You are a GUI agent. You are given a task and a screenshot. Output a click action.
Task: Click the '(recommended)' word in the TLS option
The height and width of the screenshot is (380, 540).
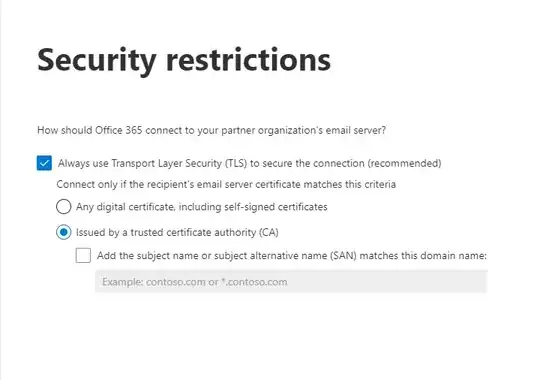point(404,163)
